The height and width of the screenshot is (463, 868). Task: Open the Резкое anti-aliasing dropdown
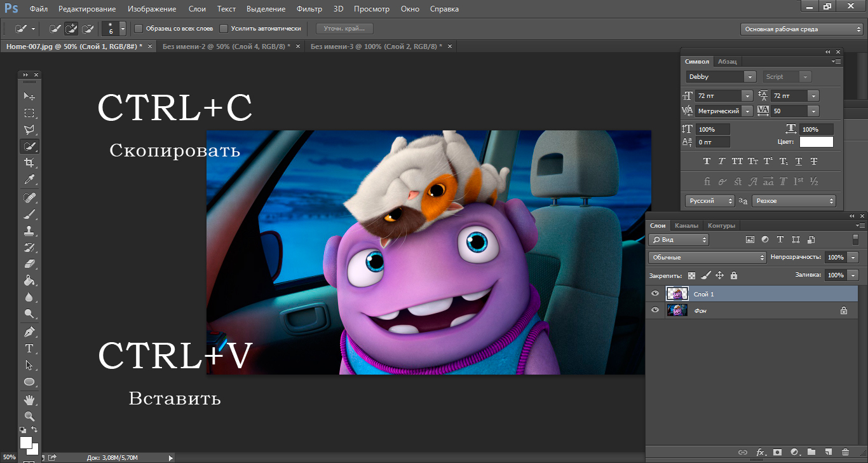pos(794,201)
